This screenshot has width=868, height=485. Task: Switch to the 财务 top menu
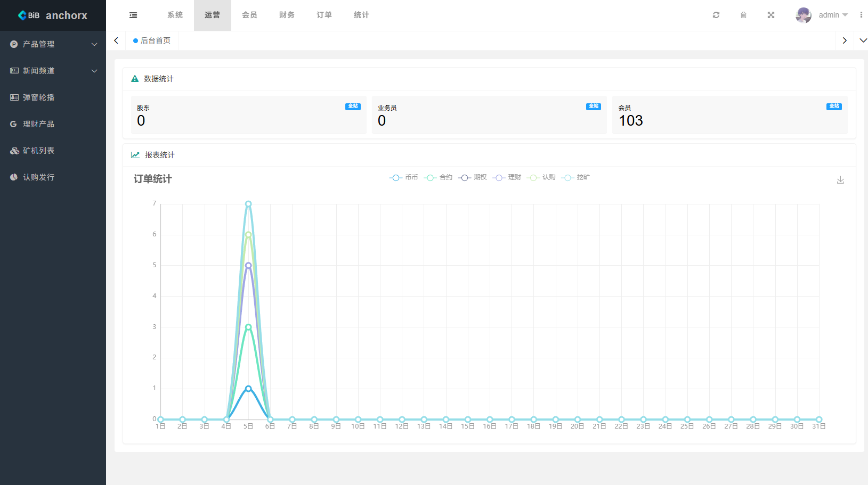pyautogui.click(x=287, y=15)
